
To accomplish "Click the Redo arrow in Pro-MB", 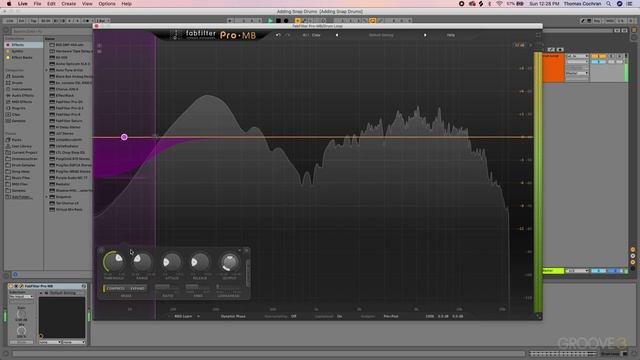I will (287, 35).
